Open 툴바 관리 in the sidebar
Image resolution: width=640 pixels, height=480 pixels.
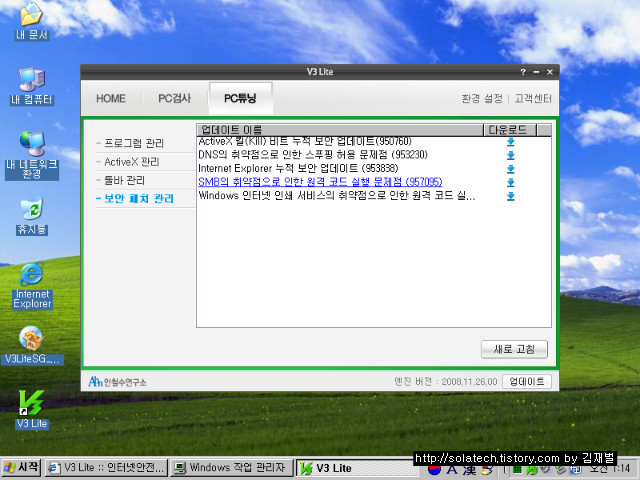coord(124,180)
